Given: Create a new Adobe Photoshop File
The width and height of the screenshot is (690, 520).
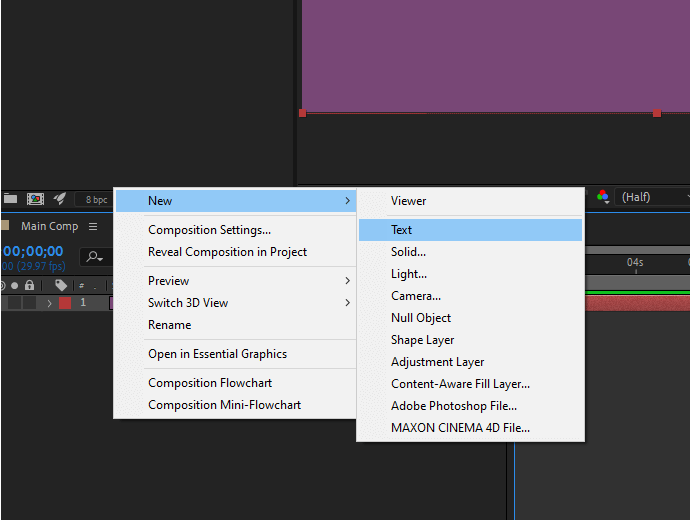Looking at the screenshot, I should 470,406.
